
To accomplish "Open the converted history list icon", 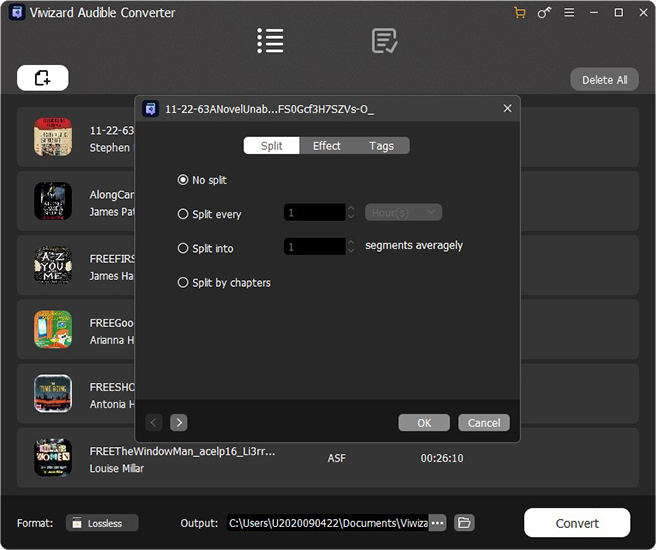I will [384, 41].
